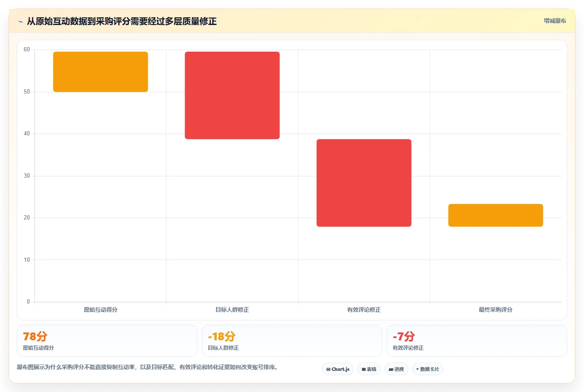This screenshot has height=392, width=584.
Task: Click the orange 原始互动得分 bar
Action: [100, 72]
